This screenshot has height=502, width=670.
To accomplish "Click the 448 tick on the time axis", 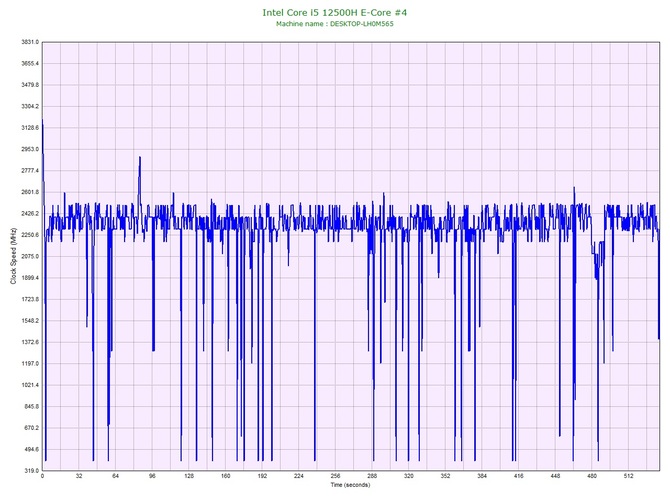I will point(555,476).
